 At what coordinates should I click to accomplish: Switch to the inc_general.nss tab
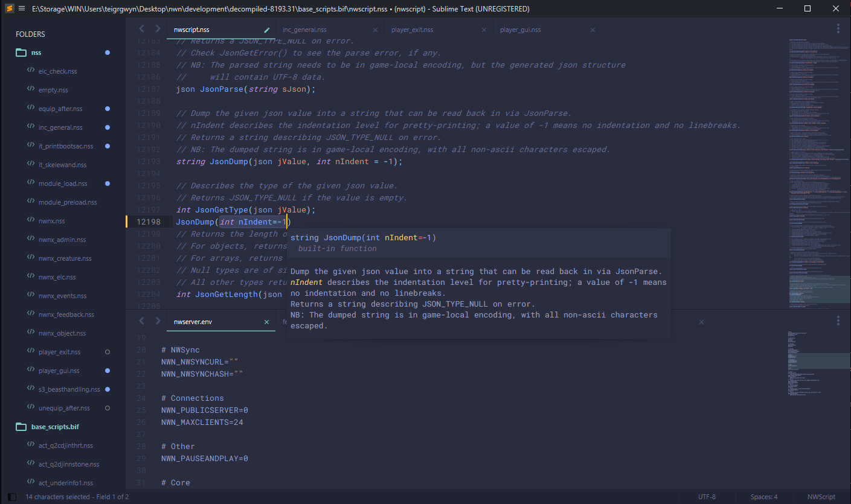(x=304, y=30)
